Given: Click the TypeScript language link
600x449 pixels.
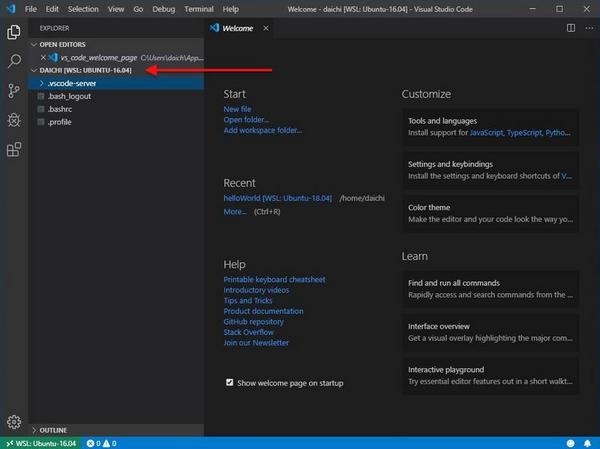Looking at the screenshot, I should (x=525, y=133).
